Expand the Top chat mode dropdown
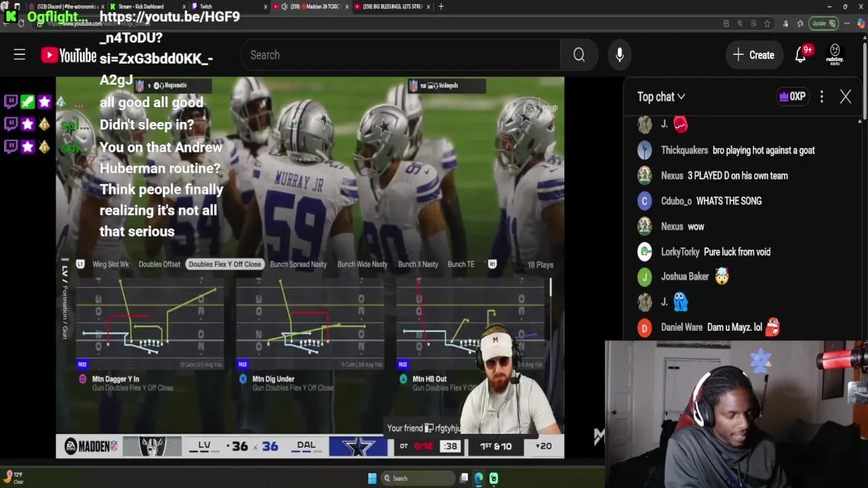Image resolution: width=868 pixels, height=488 pixels. point(661,97)
